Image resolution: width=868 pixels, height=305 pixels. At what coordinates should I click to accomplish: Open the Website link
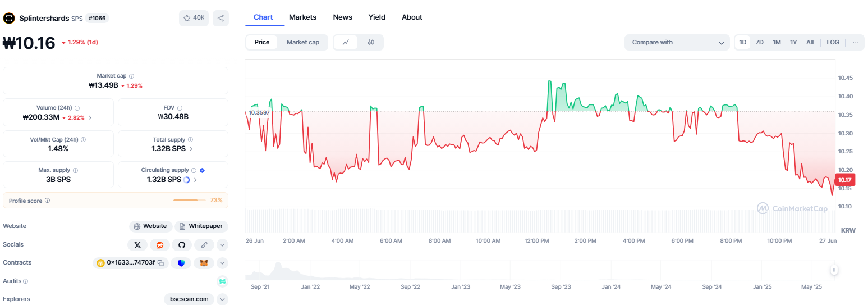tap(150, 226)
